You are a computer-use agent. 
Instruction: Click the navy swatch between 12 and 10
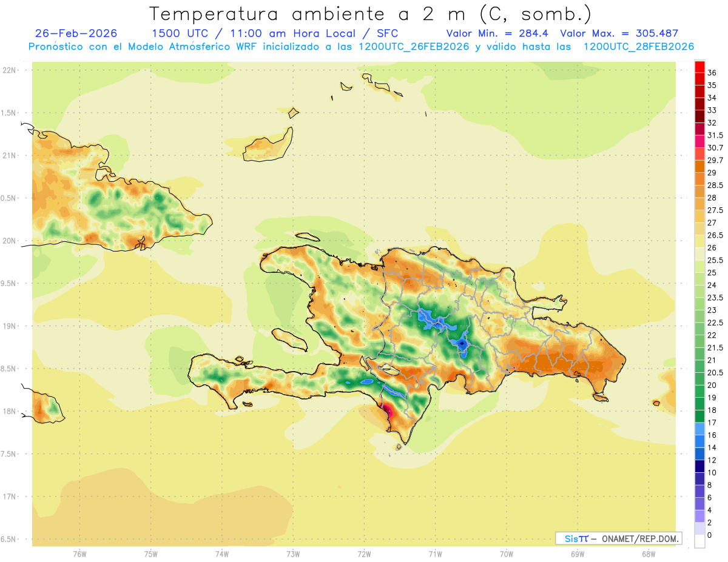click(699, 466)
